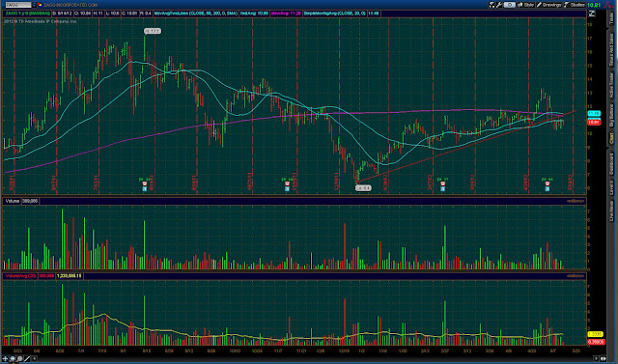
Task: Toggle the chart panel collapse icon
Action: point(592,14)
